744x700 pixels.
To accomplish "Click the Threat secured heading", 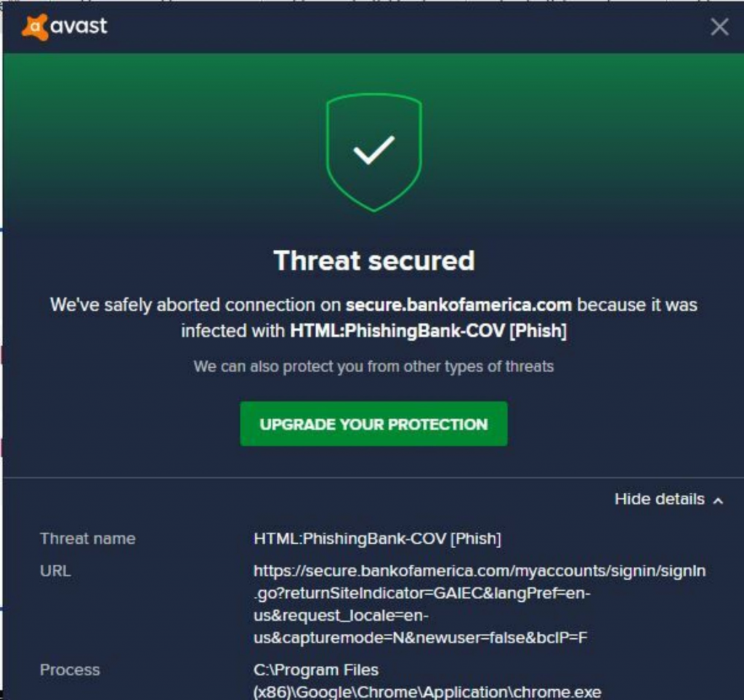I will pyautogui.click(x=374, y=260).
